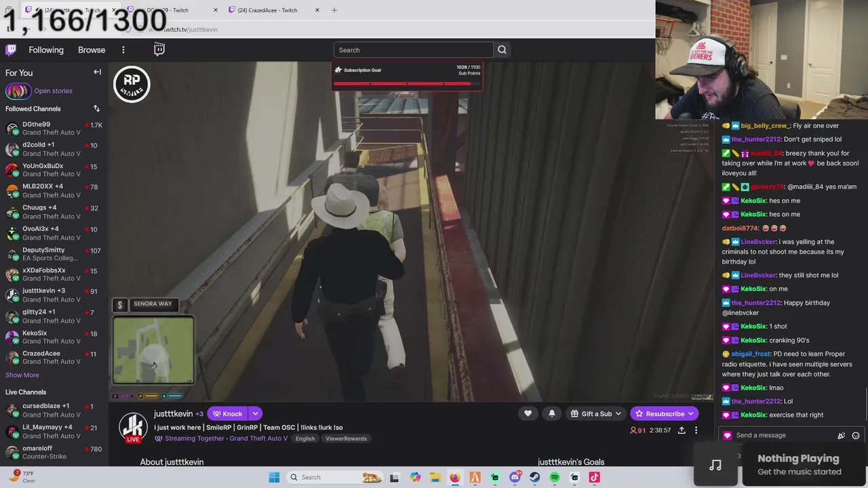Expand the Knock button dropdown arrow

(255, 413)
